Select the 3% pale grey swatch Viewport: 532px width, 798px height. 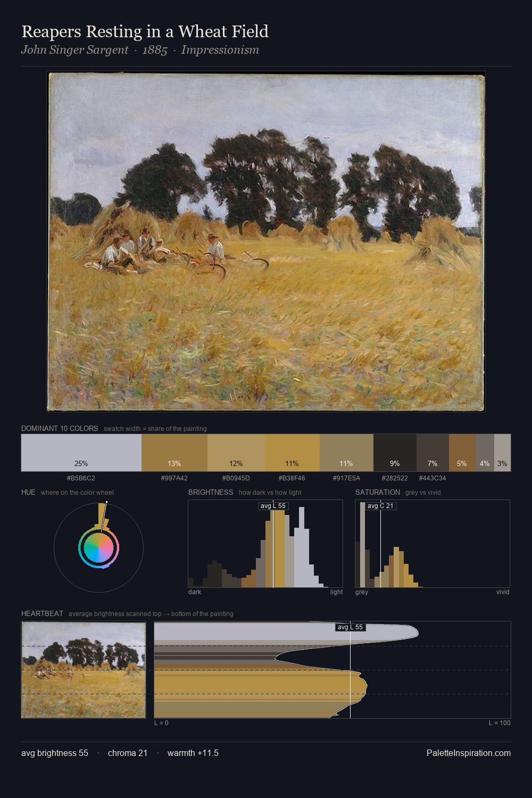(x=502, y=453)
